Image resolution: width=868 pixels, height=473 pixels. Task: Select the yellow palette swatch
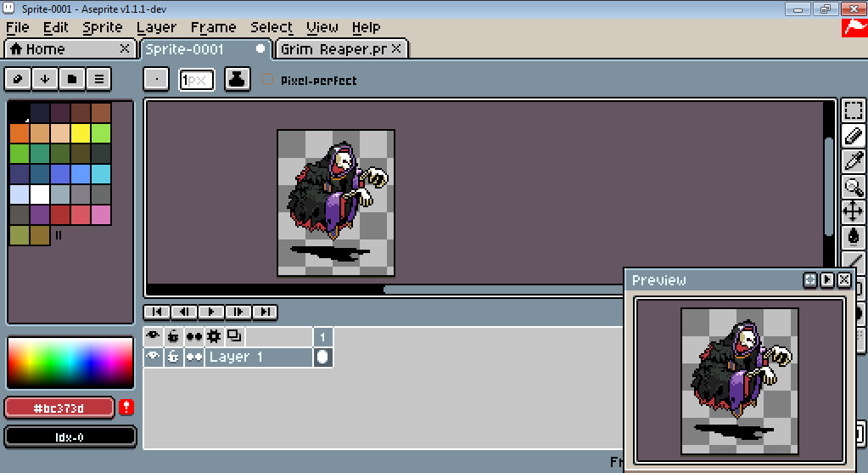(81, 133)
